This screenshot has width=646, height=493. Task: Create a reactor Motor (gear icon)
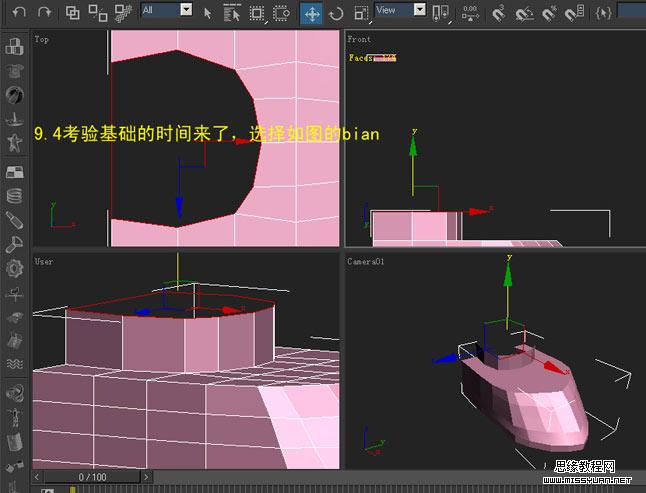coord(14,269)
